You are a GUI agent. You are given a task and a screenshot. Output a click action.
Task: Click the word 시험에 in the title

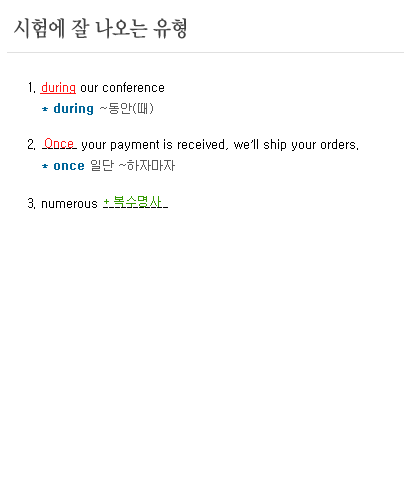(x=39, y=29)
